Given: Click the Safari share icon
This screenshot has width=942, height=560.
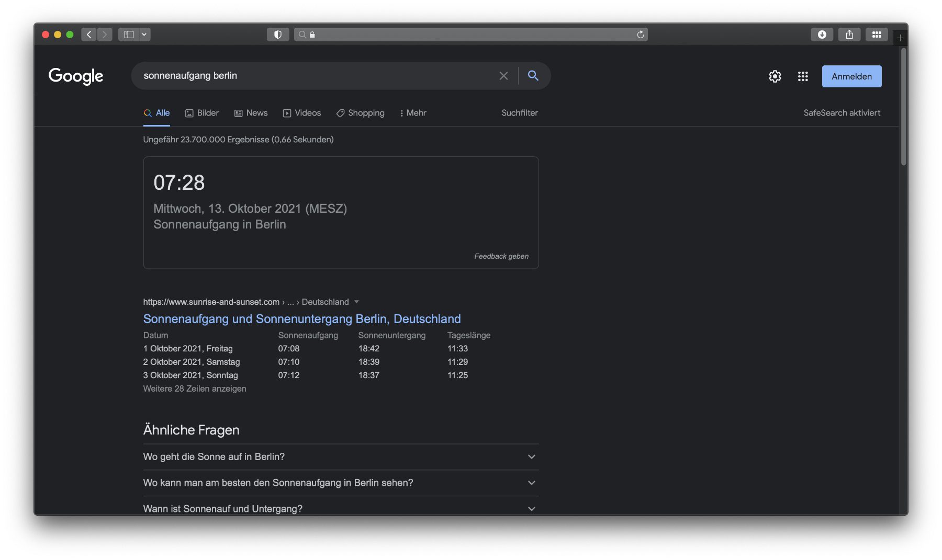Looking at the screenshot, I should click(849, 35).
